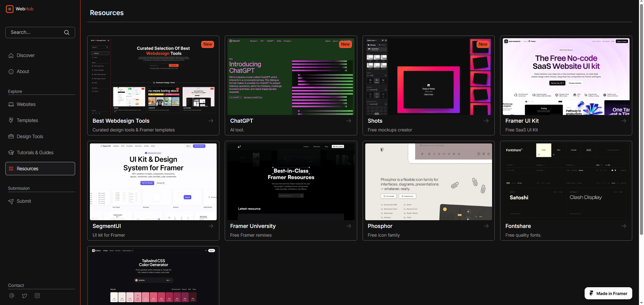This screenshot has width=644, height=305.
Task: Click the Fontshare card title
Action: pos(518,226)
